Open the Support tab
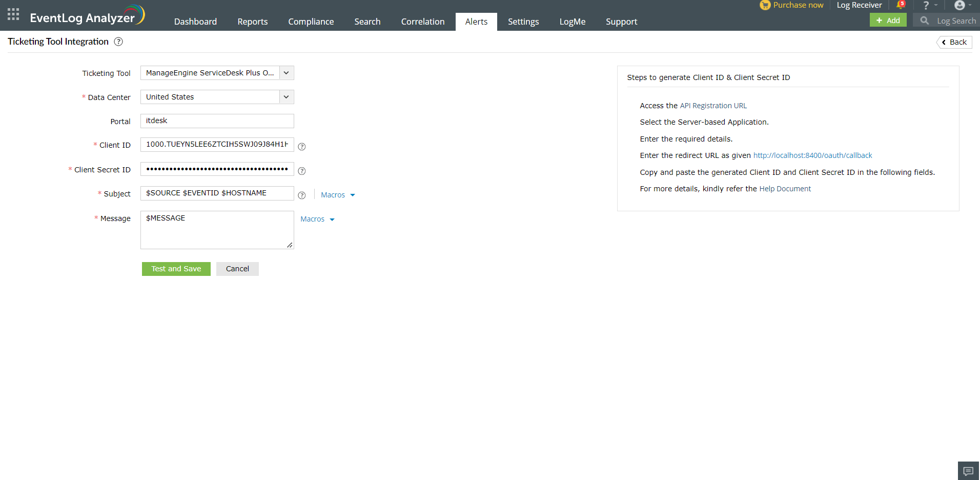This screenshot has width=980, height=480. pos(622,22)
